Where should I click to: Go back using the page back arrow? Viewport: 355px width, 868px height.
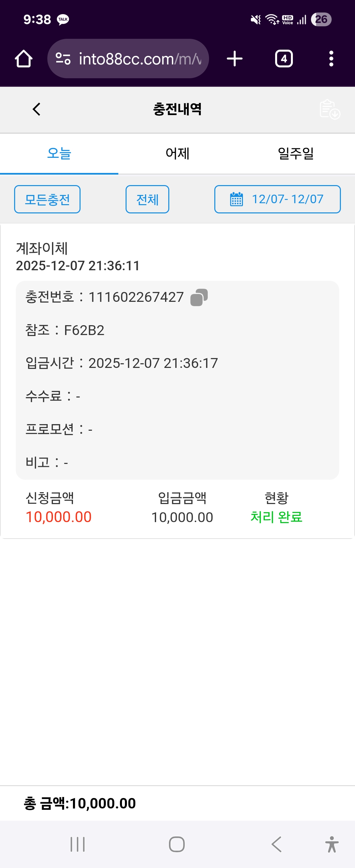tap(36, 109)
